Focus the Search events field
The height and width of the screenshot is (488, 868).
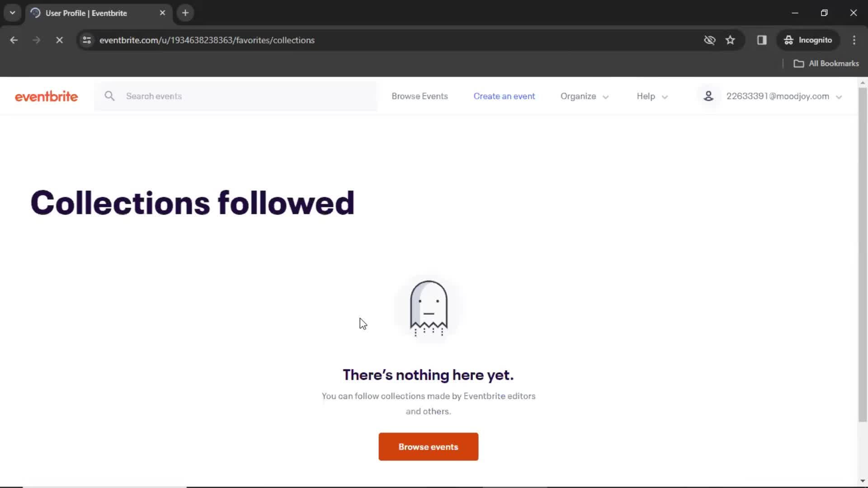click(x=236, y=96)
